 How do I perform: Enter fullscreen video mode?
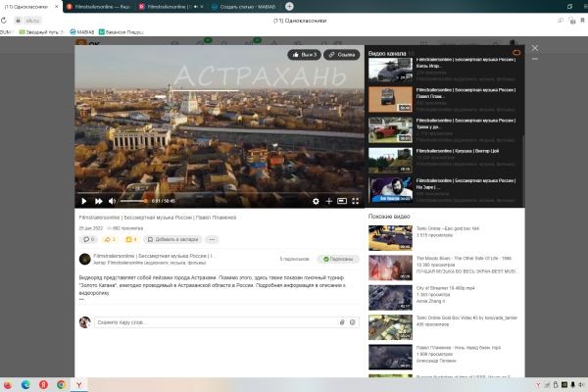coord(355,202)
